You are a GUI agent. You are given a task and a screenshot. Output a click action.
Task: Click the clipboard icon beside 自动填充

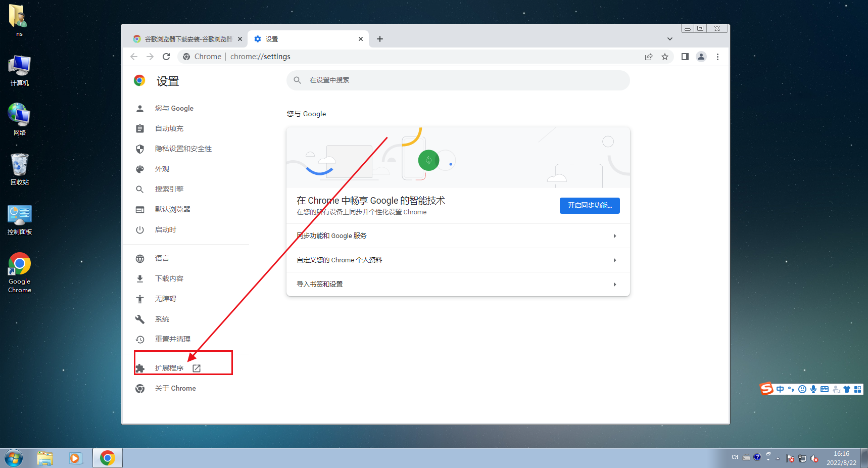(140, 129)
